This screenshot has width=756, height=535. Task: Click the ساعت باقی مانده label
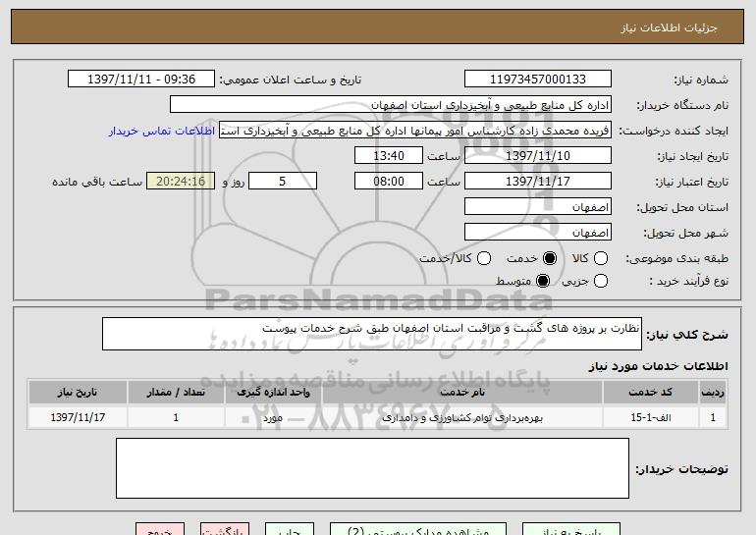[x=97, y=182]
